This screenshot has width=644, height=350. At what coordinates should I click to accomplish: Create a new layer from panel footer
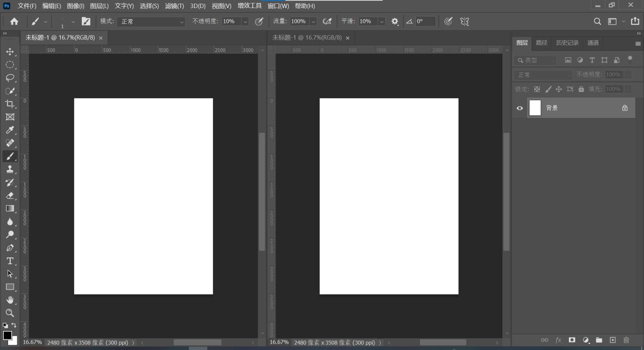(612, 340)
